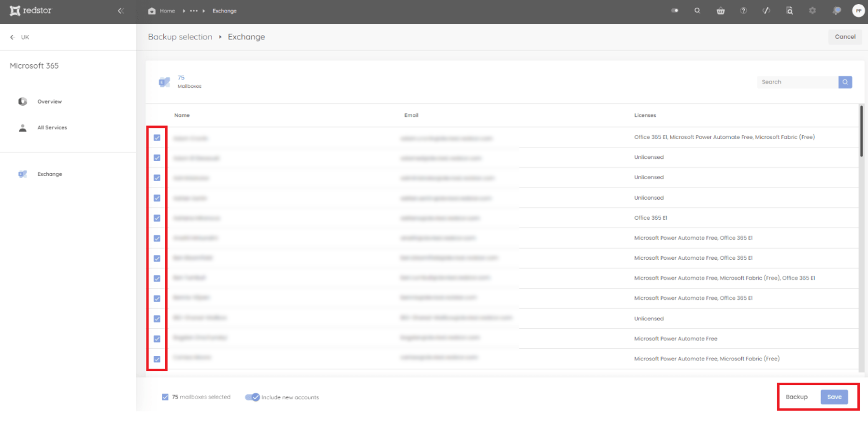Image resolution: width=868 pixels, height=421 pixels.
Task: Open All Services in the sidebar
Action: click(52, 127)
